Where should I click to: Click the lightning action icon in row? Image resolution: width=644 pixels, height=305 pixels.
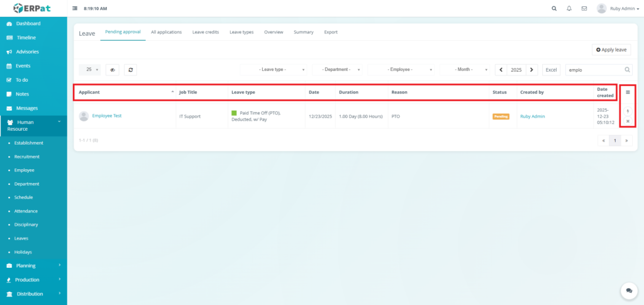[628, 111]
